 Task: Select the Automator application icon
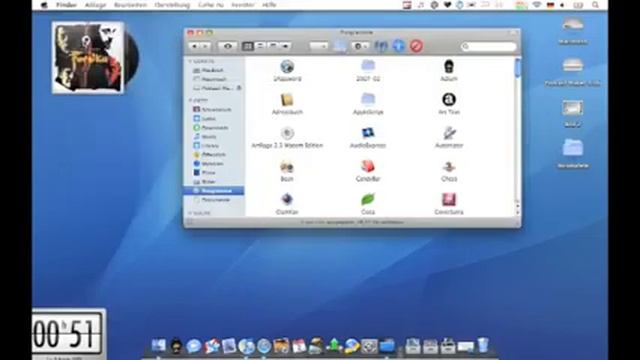tap(449, 133)
